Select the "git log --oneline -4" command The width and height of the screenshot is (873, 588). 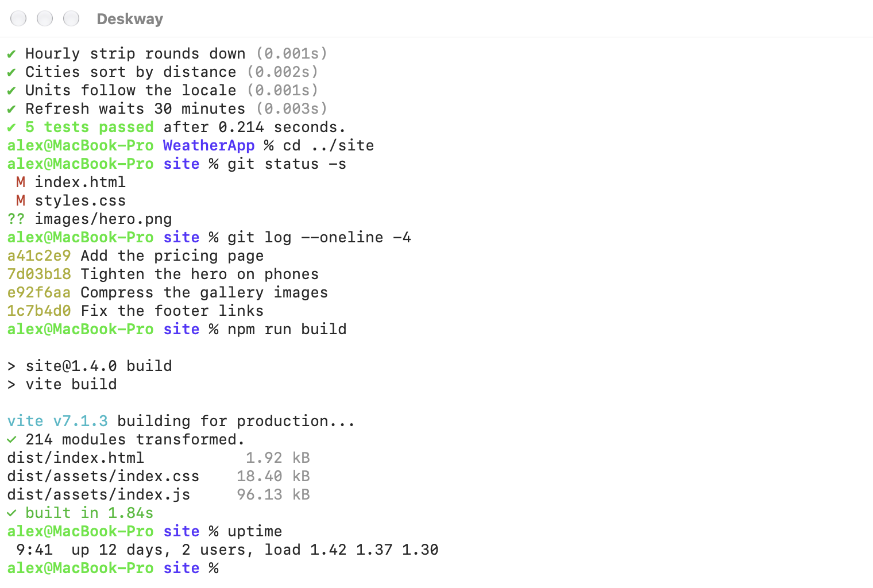pyautogui.click(x=319, y=237)
